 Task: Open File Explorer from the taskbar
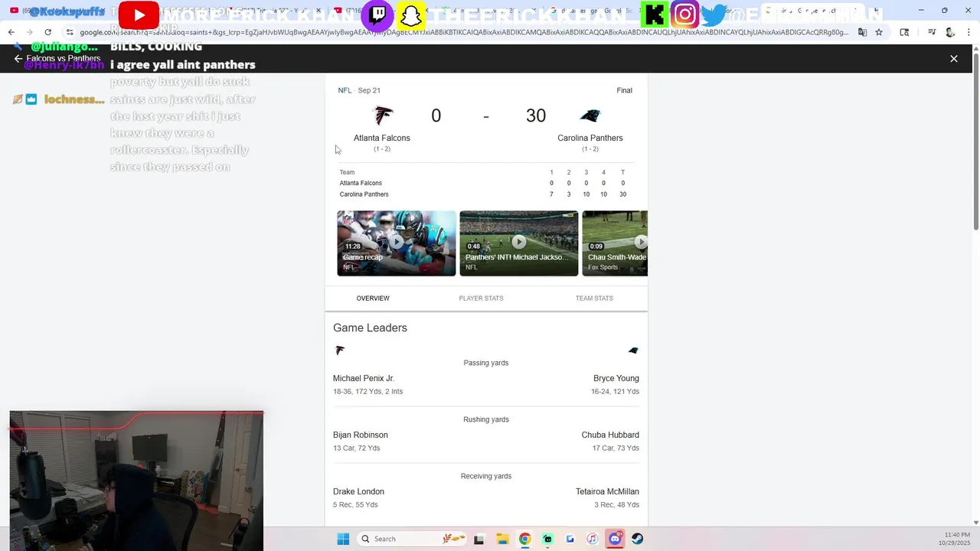coord(502,539)
